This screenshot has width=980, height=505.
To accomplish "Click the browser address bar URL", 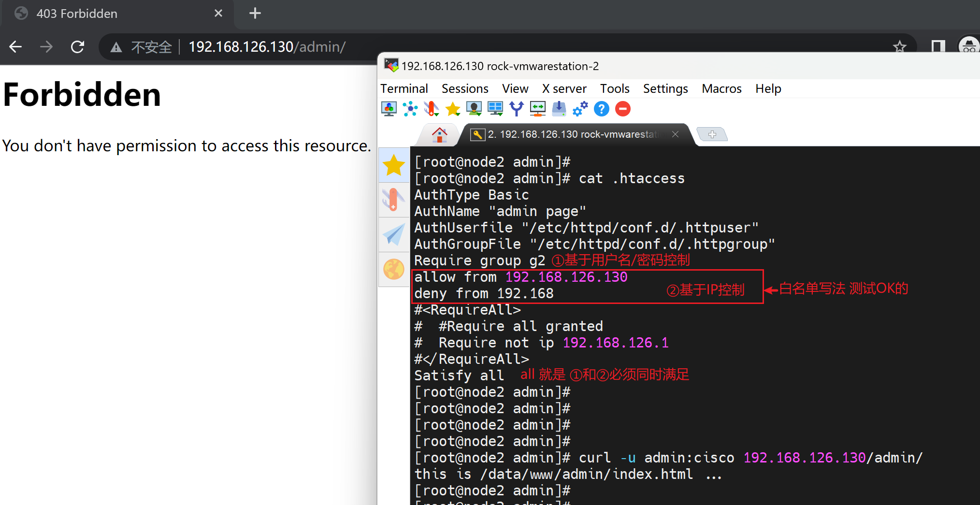I will click(267, 47).
